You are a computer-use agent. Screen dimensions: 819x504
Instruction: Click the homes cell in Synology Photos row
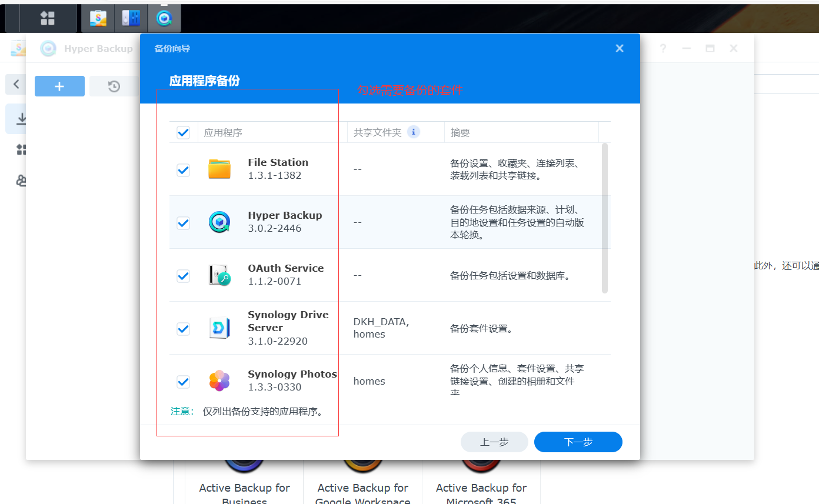click(369, 381)
